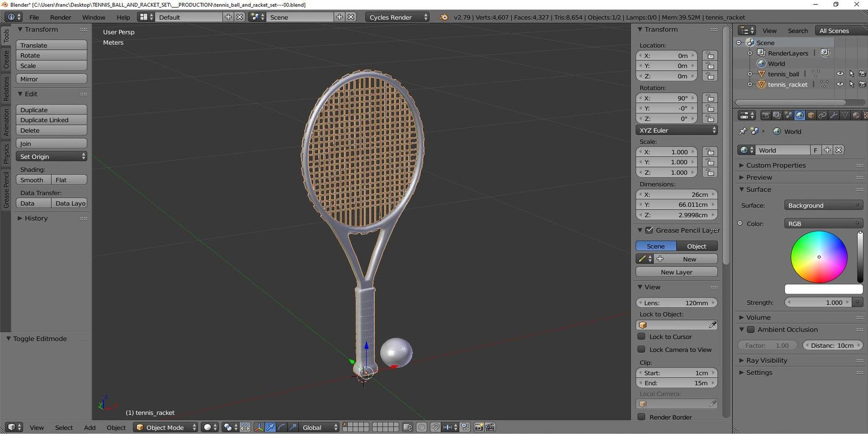Collapse the Scene tree node
This screenshot has width=868, height=434.
tap(739, 42)
